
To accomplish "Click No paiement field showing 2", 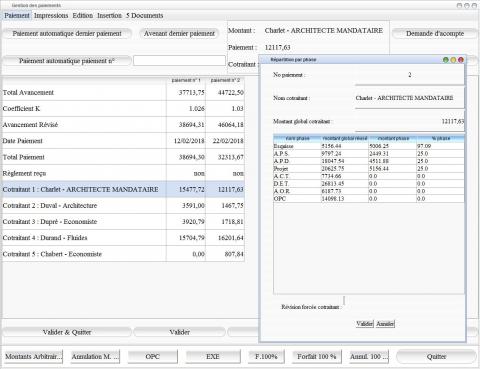I will coord(409,75).
